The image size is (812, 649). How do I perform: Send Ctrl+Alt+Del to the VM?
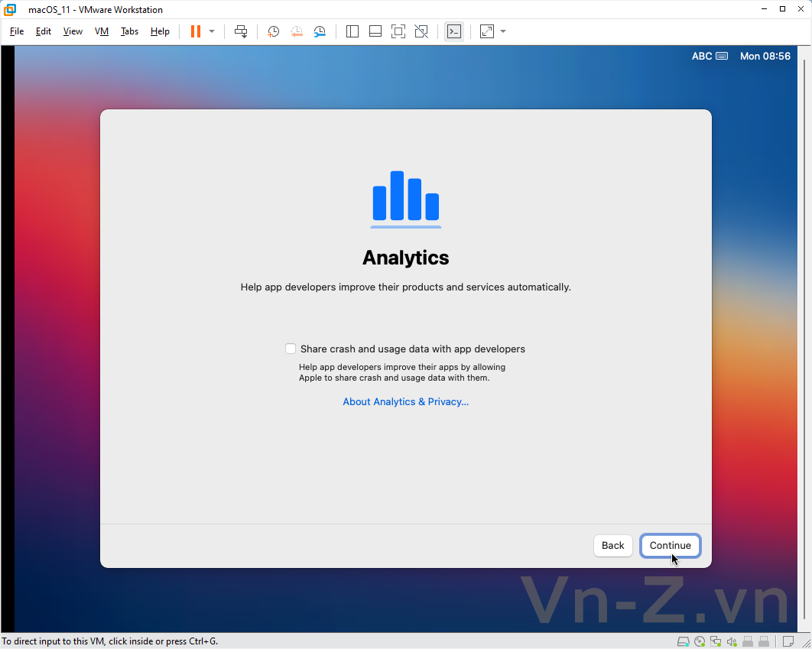tap(241, 31)
